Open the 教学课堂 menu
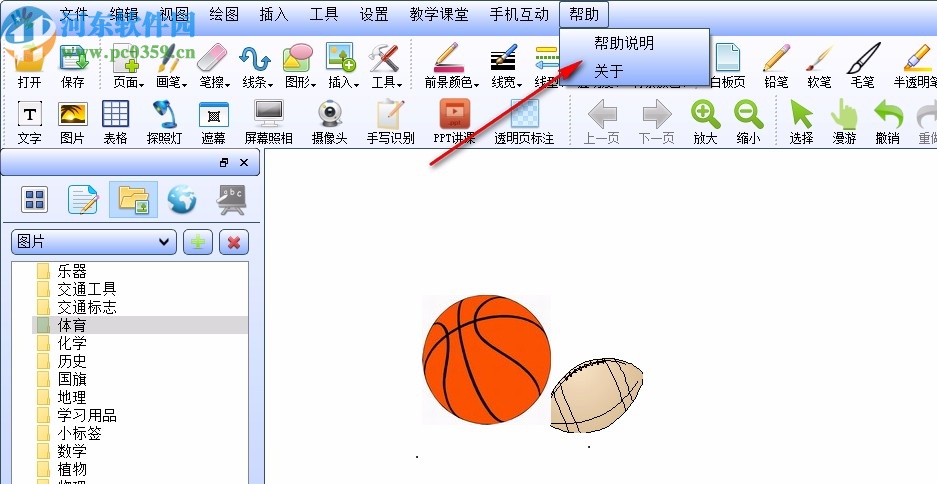Screen dimensions: 937x484 tap(439, 14)
